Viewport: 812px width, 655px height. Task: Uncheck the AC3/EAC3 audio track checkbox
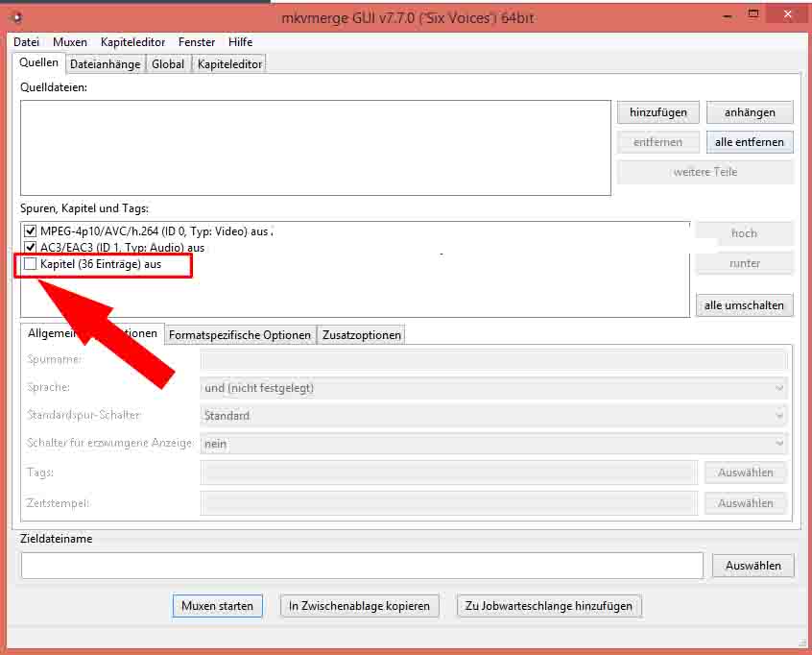click(x=30, y=247)
